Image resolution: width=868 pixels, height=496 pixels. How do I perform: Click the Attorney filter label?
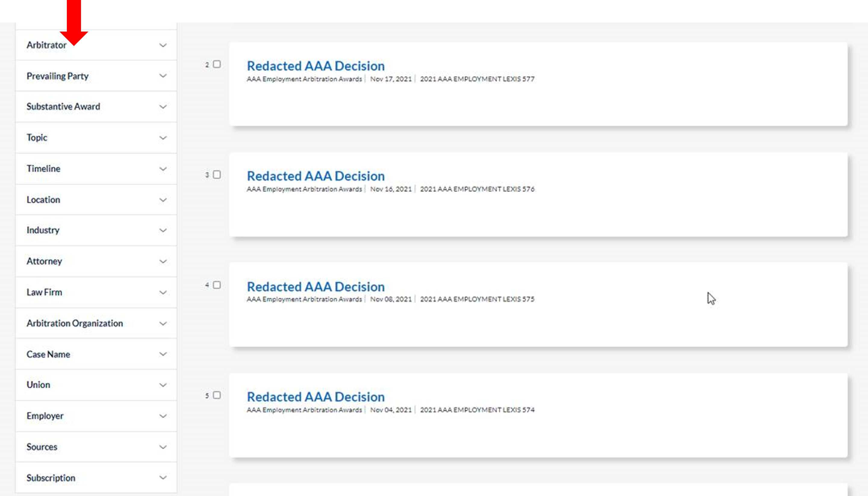tap(44, 261)
